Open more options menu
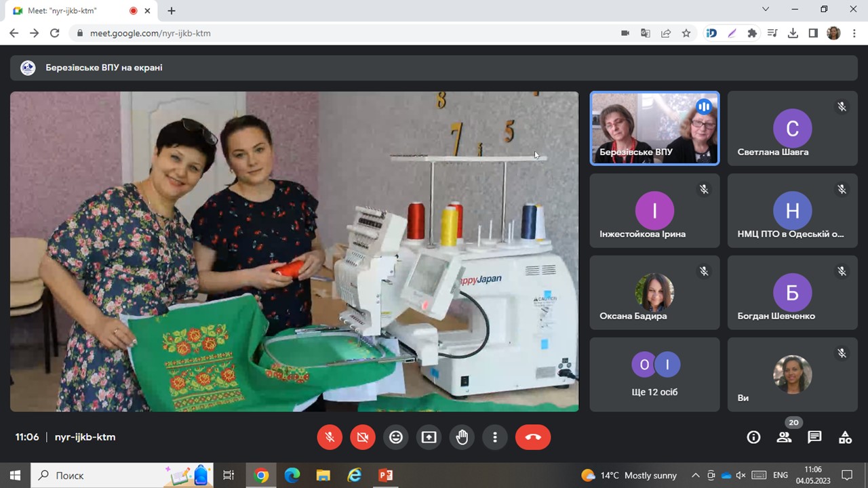The height and width of the screenshot is (488, 868). coord(495,437)
